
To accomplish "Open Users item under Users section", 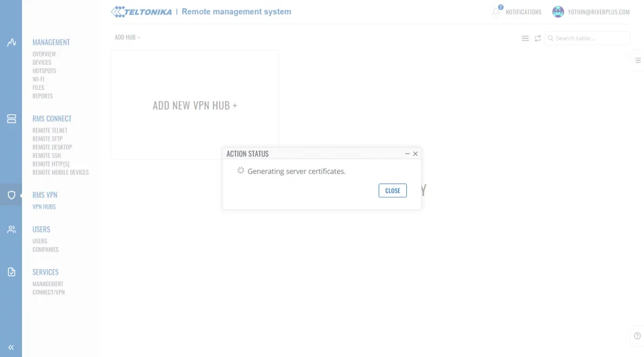I will 40,241.
